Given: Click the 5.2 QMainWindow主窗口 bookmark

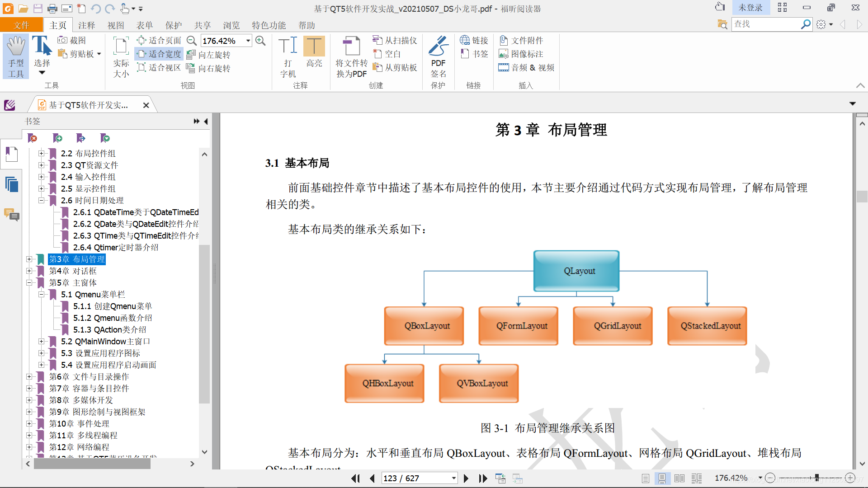Looking at the screenshot, I should (x=105, y=341).
